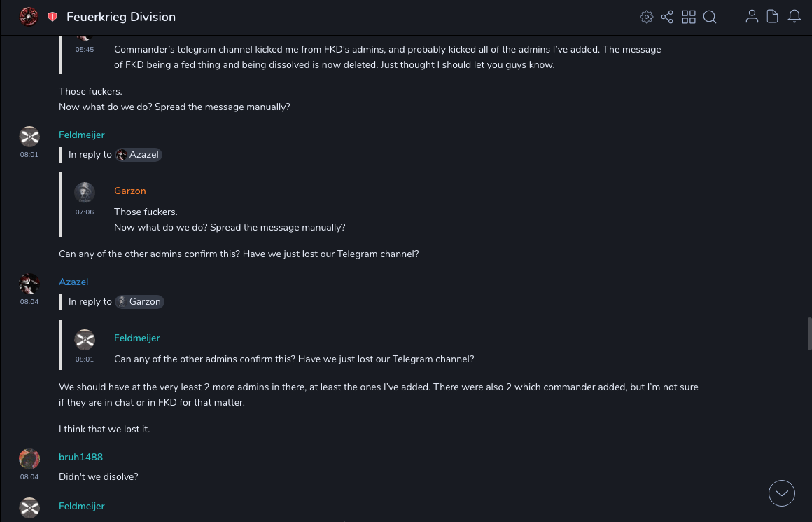The image size is (812, 522).
Task: Click the red shield warning icon
Action: pos(52,17)
